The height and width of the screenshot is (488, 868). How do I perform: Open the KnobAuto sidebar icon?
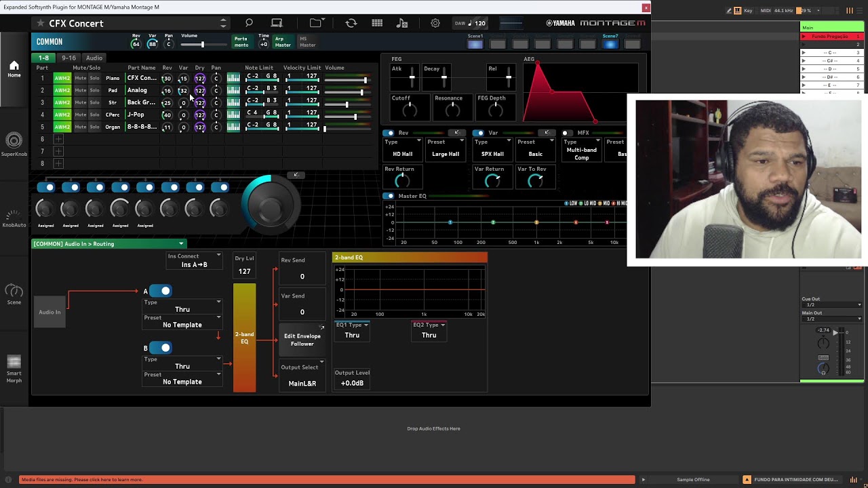tap(14, 218)
